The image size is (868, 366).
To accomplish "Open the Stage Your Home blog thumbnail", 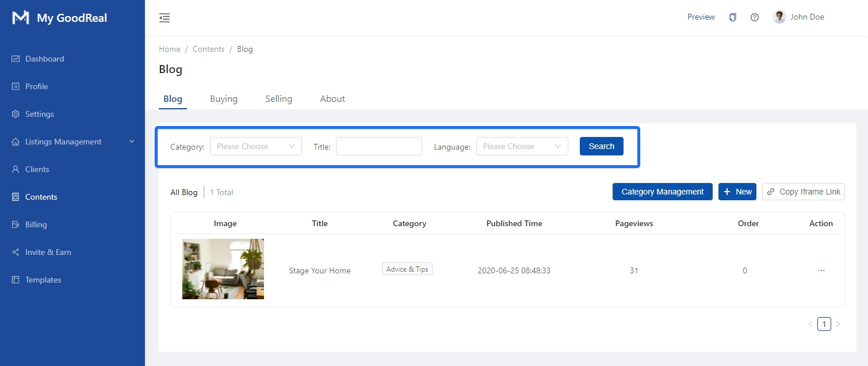I will [223, 269].
